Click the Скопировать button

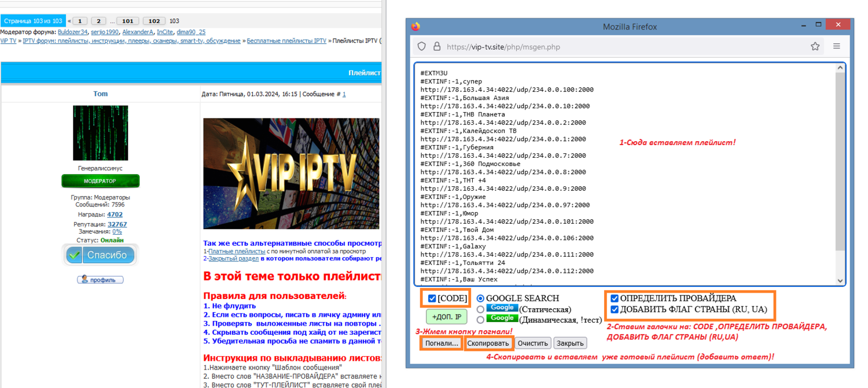coord(489,343)
